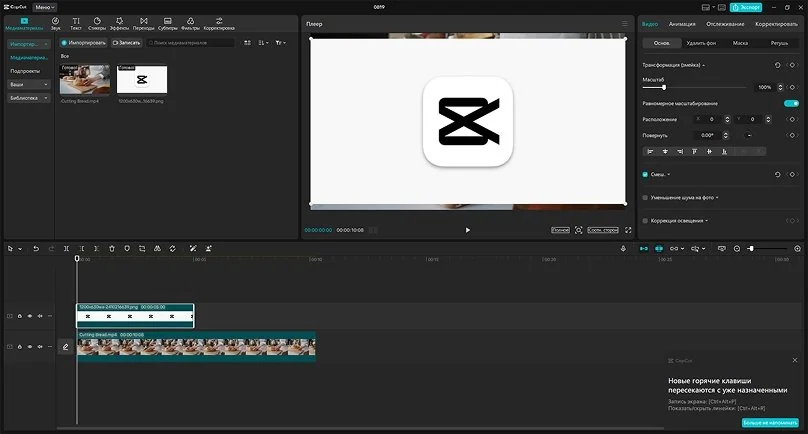Click the rotate icon in timeline toolbar

click(173, 248)
